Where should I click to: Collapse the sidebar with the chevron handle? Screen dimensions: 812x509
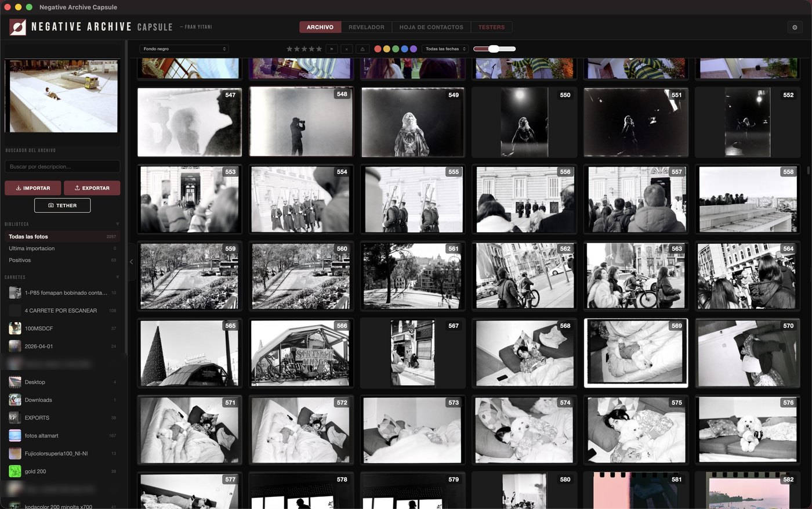(131, 262)
